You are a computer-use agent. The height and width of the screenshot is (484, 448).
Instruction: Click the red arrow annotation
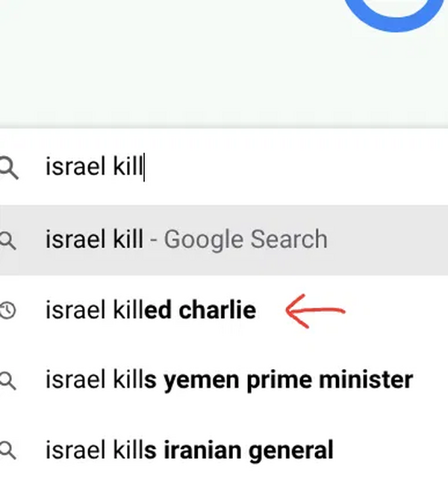314,311
